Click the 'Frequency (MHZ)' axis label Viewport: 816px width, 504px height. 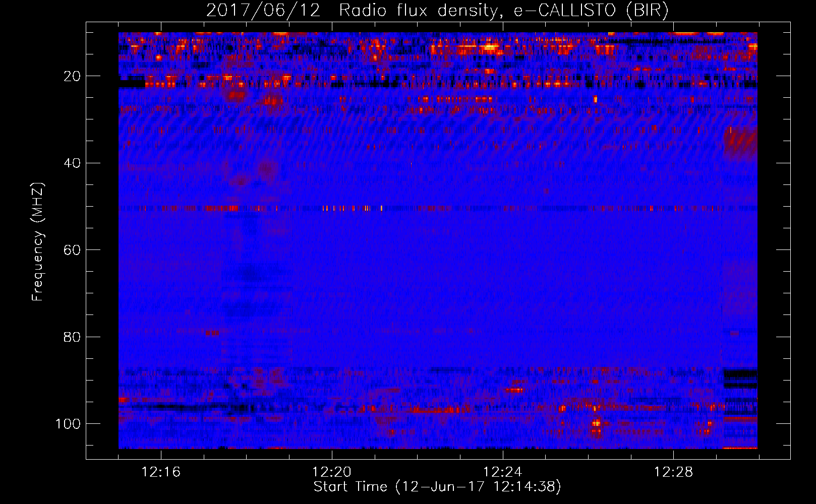[x=38, y=241]
